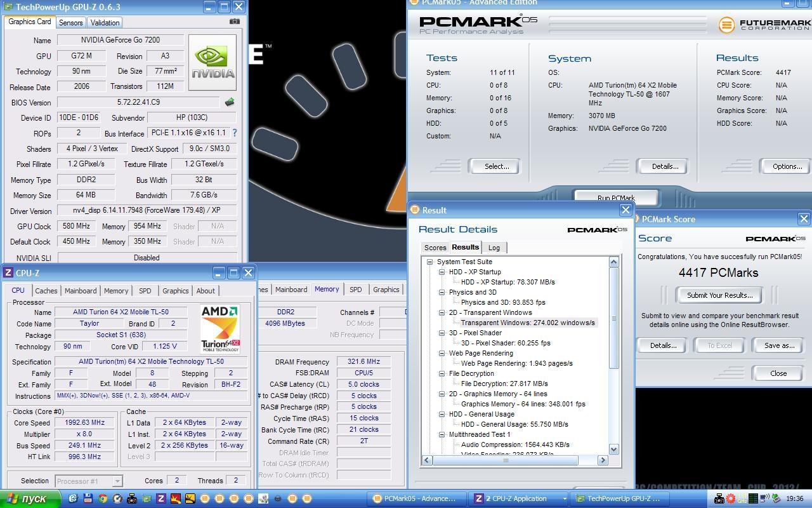Collapse the File Decryption node

click(442, 373)
